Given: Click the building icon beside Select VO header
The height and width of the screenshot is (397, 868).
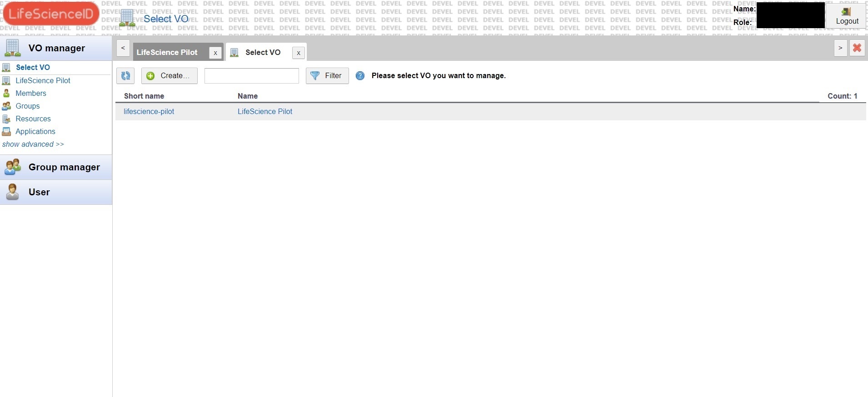Looking at the screenshot, I should pos(127,18).
